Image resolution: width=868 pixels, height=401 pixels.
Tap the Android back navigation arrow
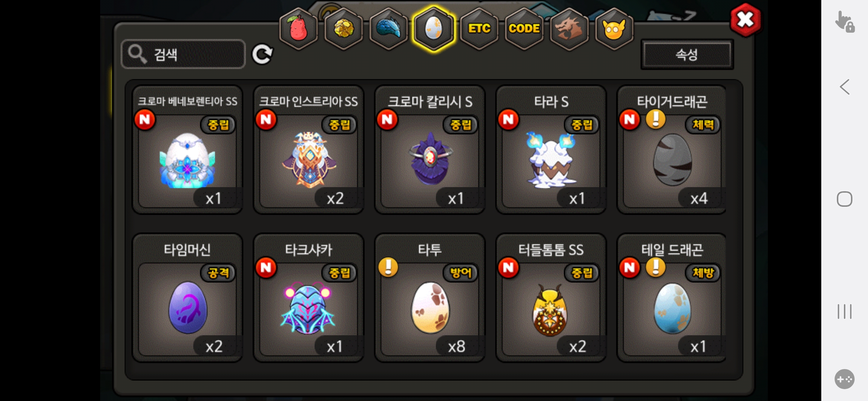[x=845, y=87]
